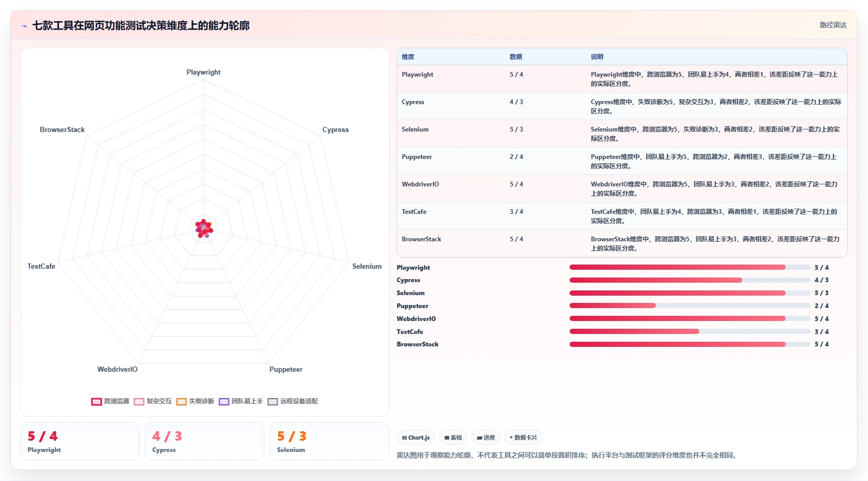Click the Cypress axis label on the radar

335,129
